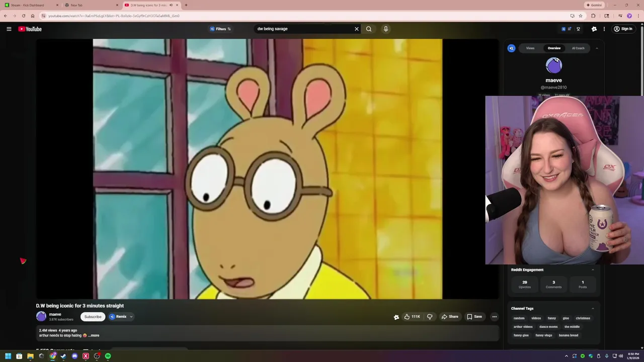Open the Chrome extensions puzzle icon
This screenshot has width=644, height=362.
(593, 16)
